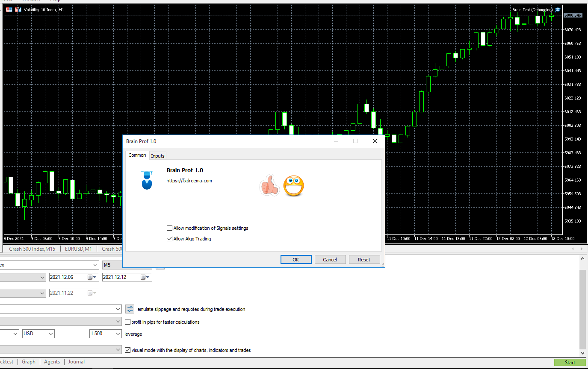Open date picker arrow for 2021.12.06
This screenshot has height=369, width=588.
pyautogui.click(x=95, y=277)
